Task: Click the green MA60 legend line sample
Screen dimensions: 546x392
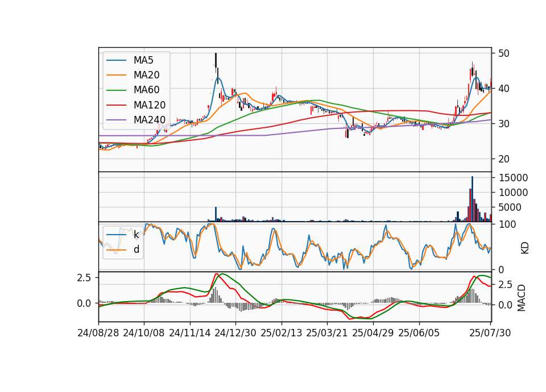Action: click(116, 90)
